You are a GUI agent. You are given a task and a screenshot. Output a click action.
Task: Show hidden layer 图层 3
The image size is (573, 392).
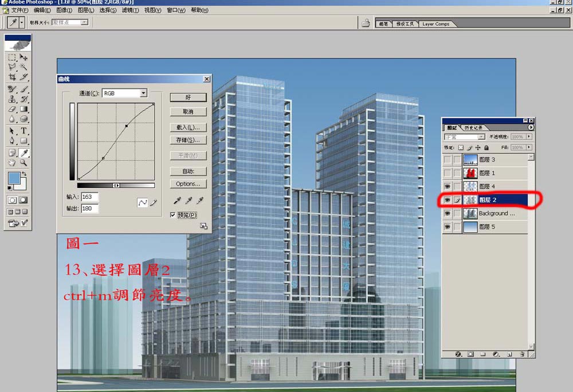coord(448,160)
